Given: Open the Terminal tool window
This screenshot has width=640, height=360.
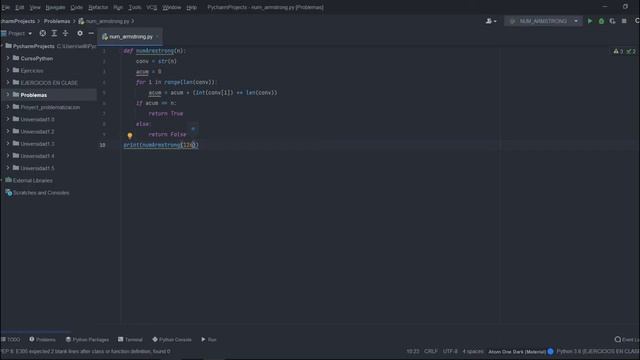Looking at the screenshot, I should click(130, 339).
